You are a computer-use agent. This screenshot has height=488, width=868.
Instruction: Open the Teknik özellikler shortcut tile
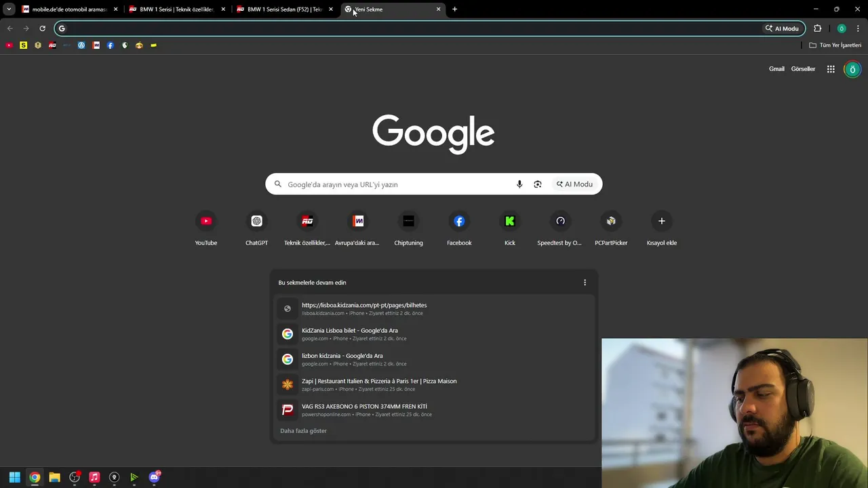click(307, 230)
